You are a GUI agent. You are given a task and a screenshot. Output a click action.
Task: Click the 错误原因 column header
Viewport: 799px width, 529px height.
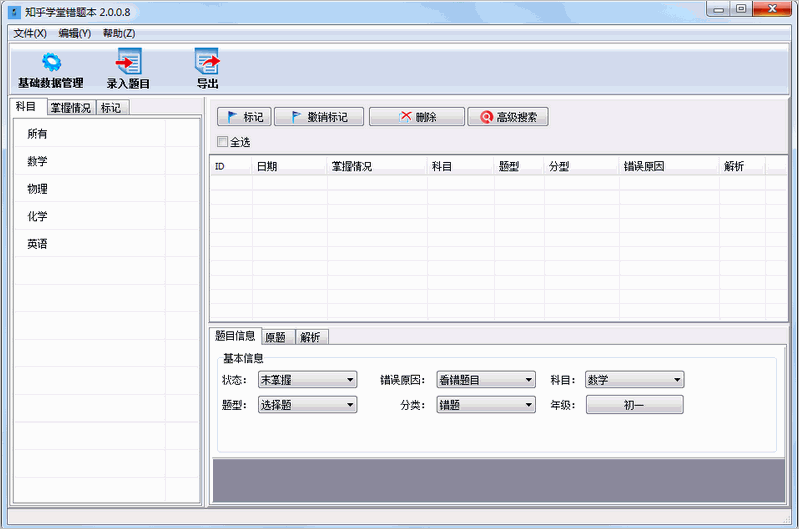coord(669,166)
